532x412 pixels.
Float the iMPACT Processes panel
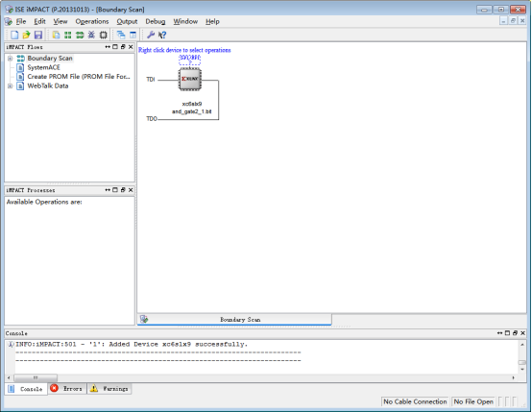click(x=123, y=190)
